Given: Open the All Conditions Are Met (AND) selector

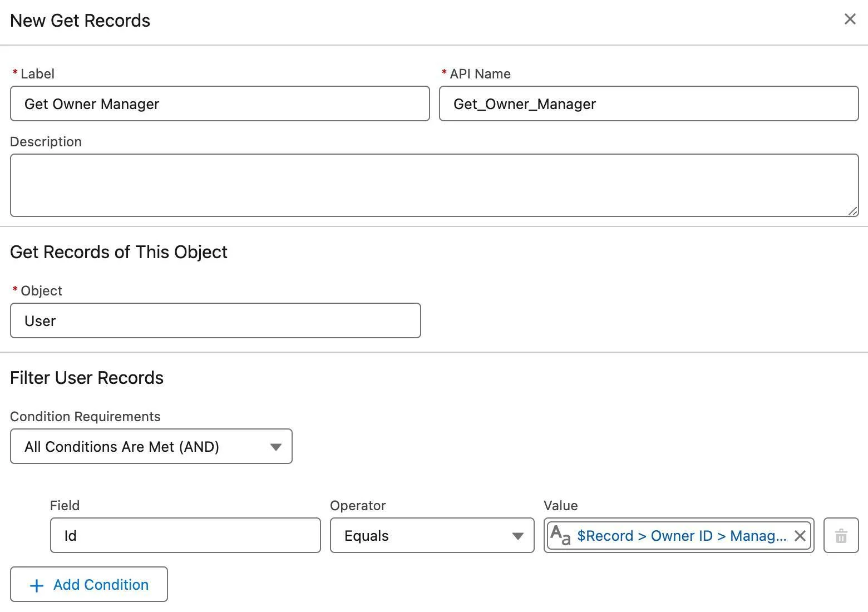Looking at the screenshot, I should 151,446.
